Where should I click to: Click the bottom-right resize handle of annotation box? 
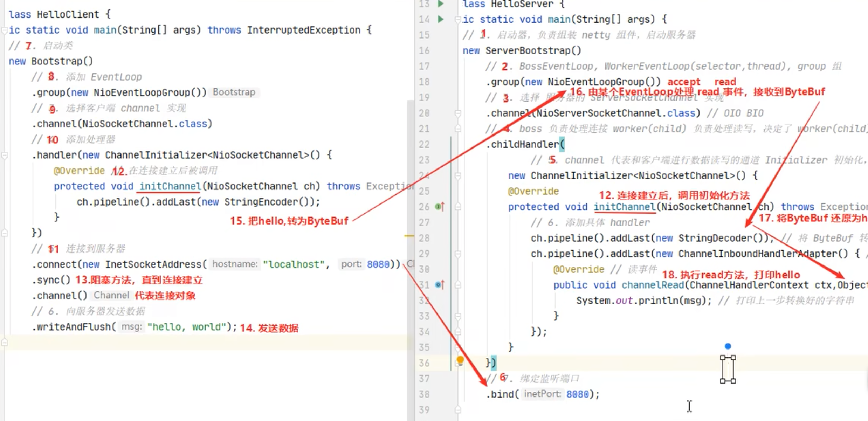[734, 381]
